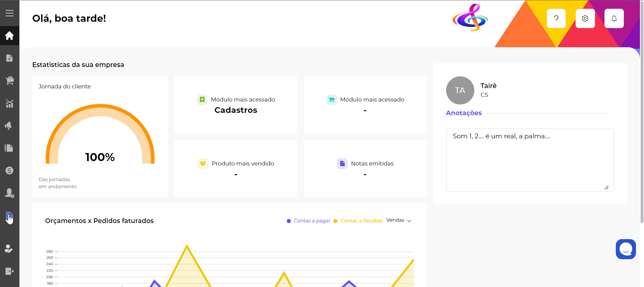644x287 pixels.
Task: Open the Cadastros most accessed module card
Action: (235, 105)
